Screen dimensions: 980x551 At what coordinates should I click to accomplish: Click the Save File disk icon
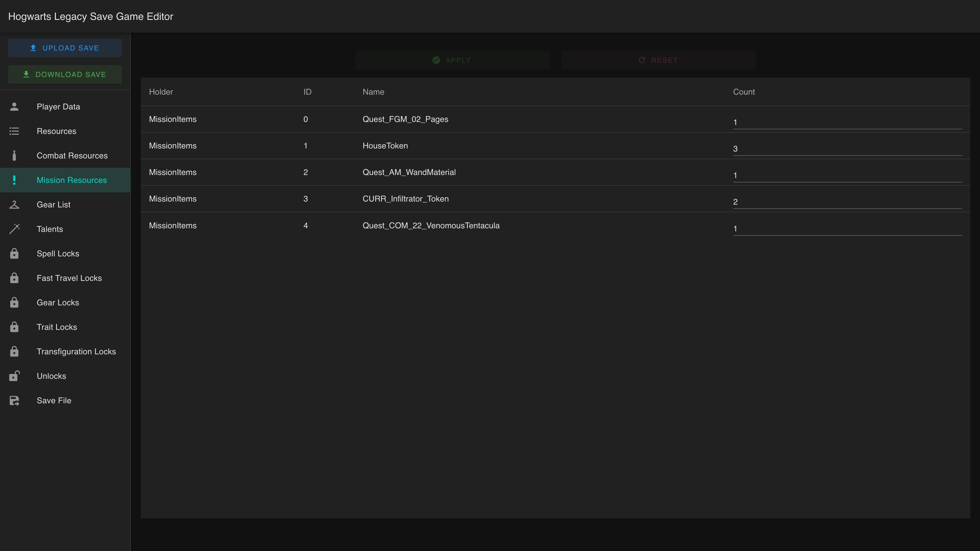(14, 401)
